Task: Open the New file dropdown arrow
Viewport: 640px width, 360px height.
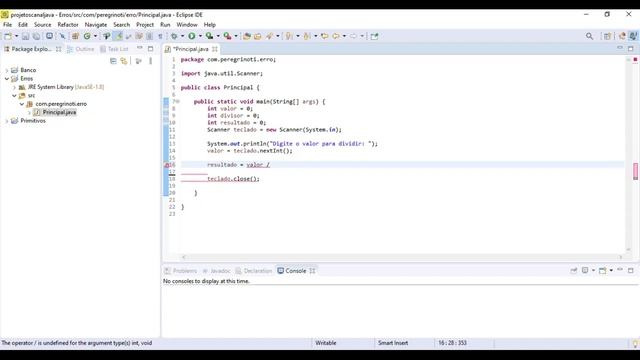Action: tap(16, 36)
